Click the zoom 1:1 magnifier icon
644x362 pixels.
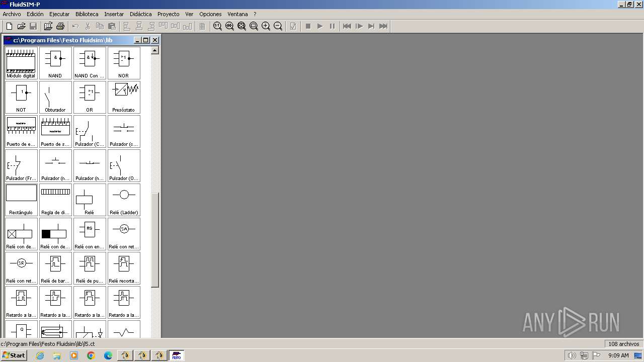tap(217, 26)
